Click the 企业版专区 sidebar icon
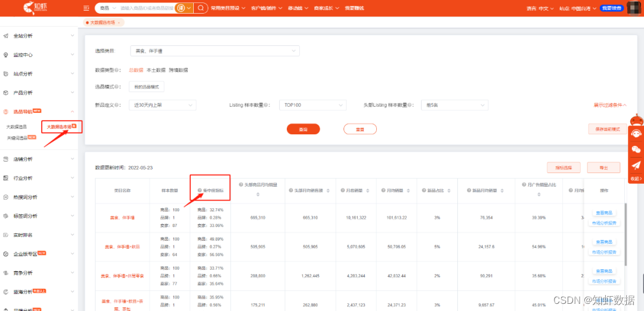The image size is (644, 311). click(x=6, y=254)
